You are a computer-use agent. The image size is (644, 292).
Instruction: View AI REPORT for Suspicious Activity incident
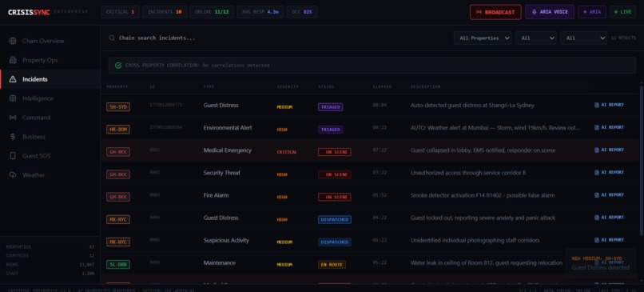(609, 240)
